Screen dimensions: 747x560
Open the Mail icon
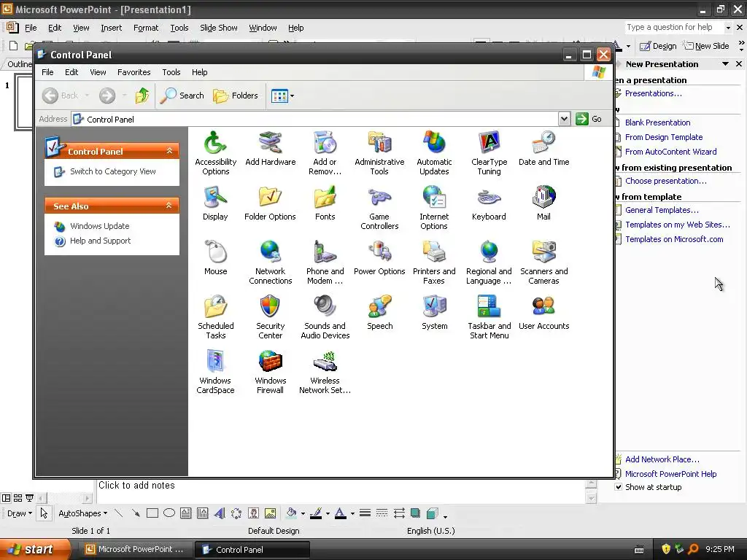point(543,203)
